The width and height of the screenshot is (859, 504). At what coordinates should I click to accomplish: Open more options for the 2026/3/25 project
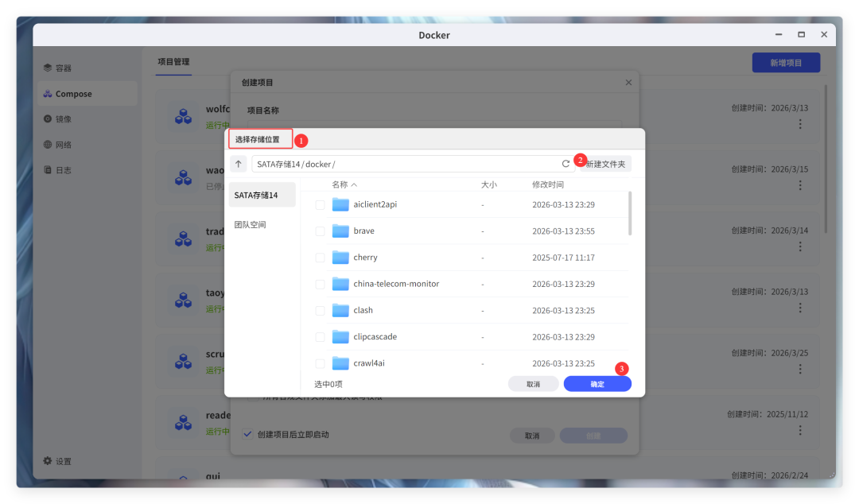coord(800,369)
